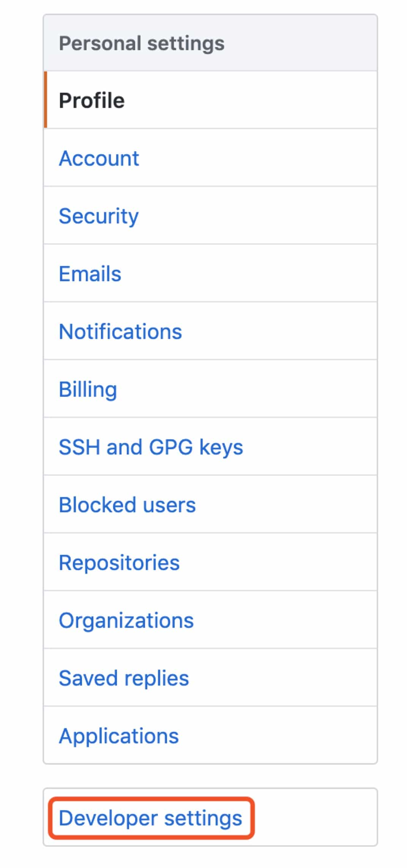Click the Account link below Profile
This screenshot has height=868, width=407.
[99, 158]
